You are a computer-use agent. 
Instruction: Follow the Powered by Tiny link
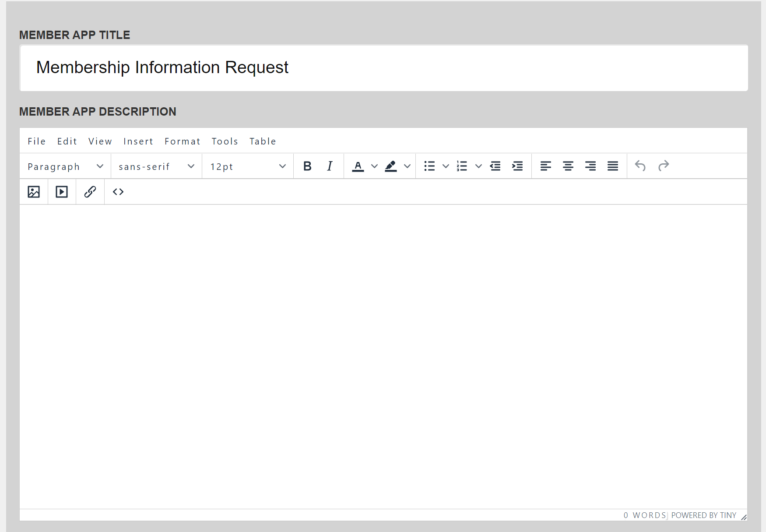(704, 515)
